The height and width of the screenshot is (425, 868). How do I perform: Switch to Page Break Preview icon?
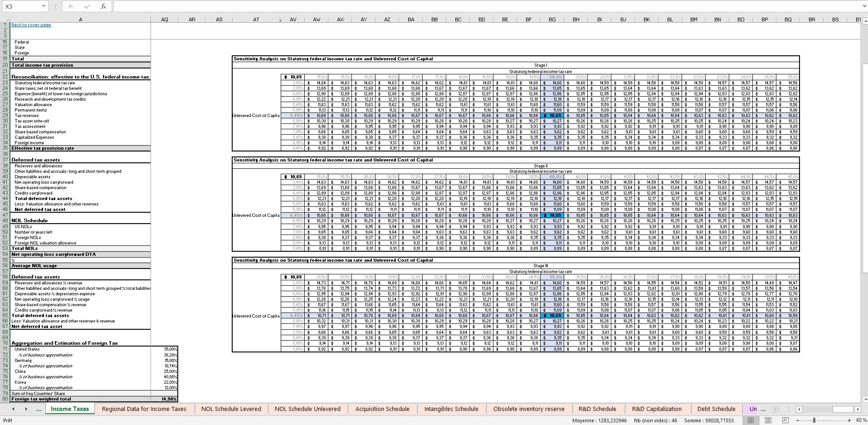point(785,420)
